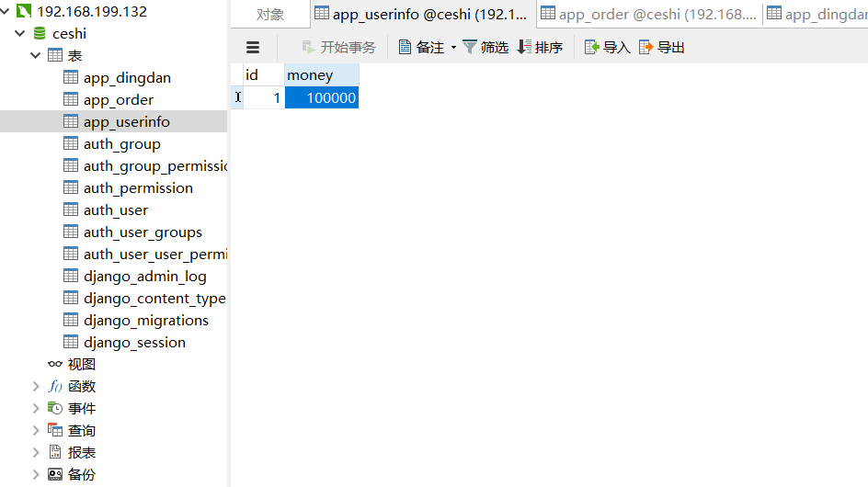Switch to the app_order @ceshi tab
Viewport: 868px width, 487px height.
click(649, 14)
